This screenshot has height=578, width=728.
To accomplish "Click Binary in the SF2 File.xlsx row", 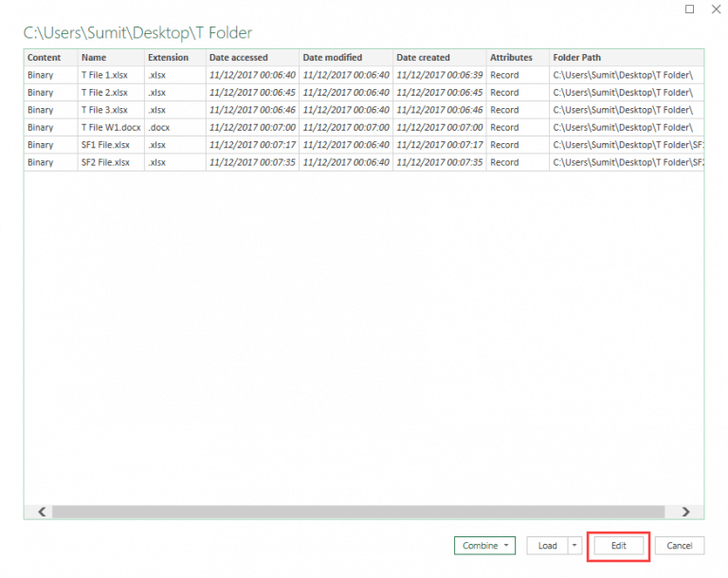I will tap(50, 162).
